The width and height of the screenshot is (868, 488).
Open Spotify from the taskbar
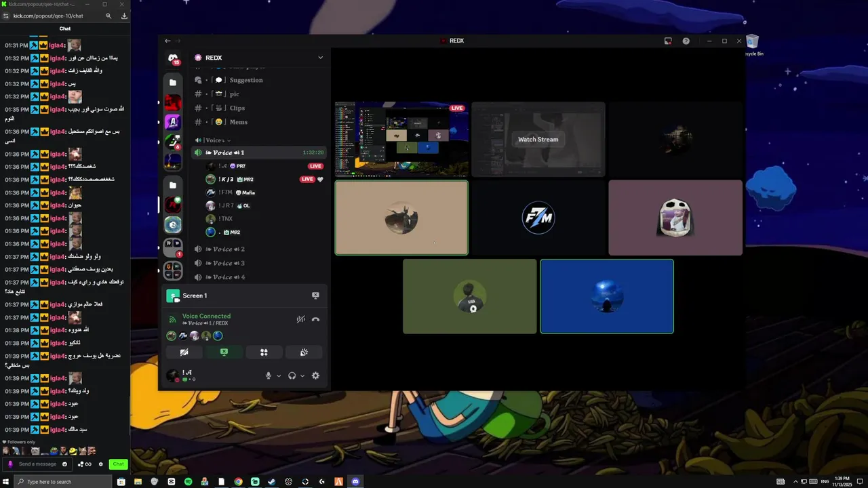pos(188,482)
